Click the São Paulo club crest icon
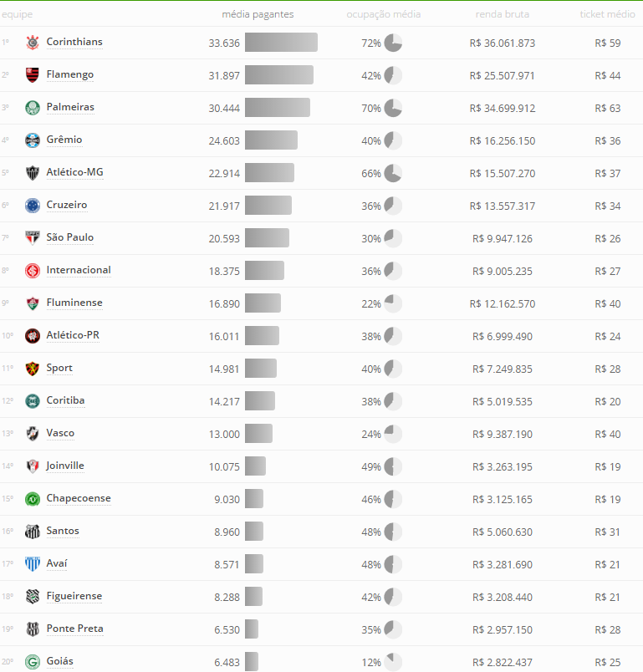Screen dimensions: 643x672 pyautogui.click(x=33, y=238)
